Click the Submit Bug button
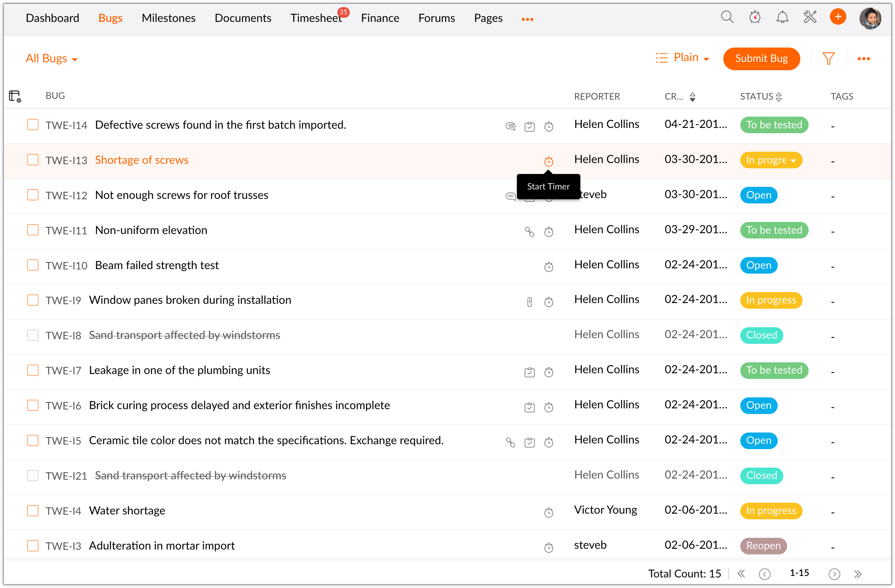 [761, 58]
